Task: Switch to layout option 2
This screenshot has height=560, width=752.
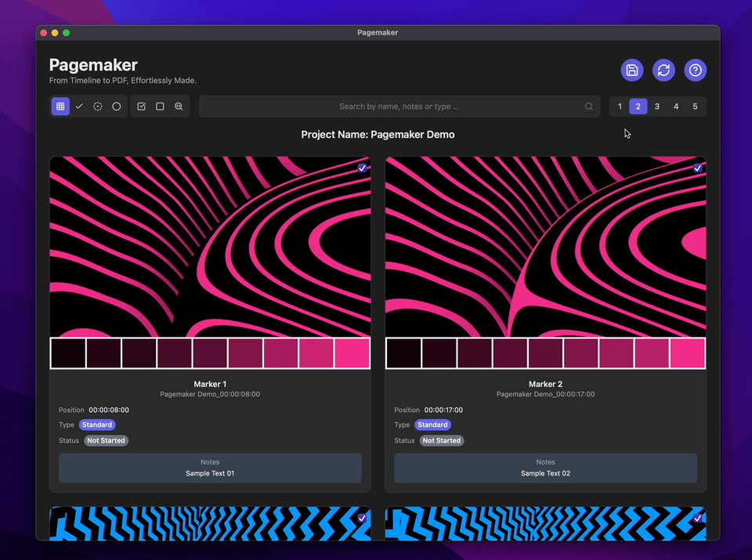Action: 638,107
